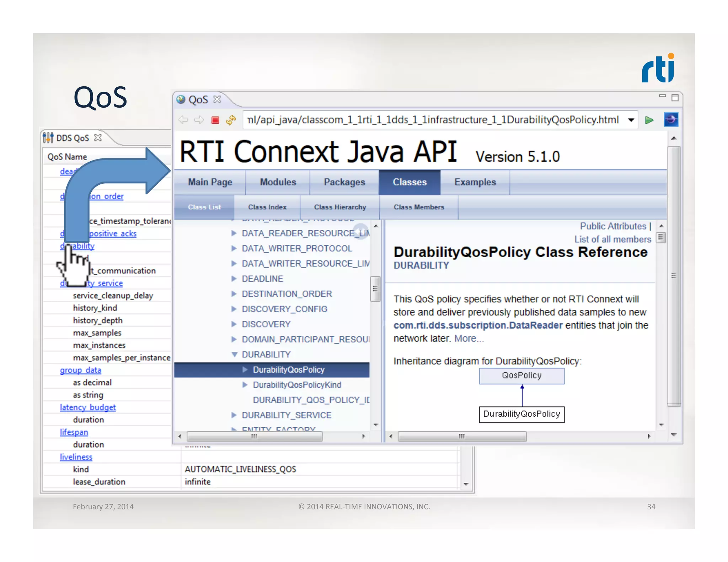728x562 pixels.
Task: Expand the DURABILITY_SERVICE tree node
Action: pos(234,415)
